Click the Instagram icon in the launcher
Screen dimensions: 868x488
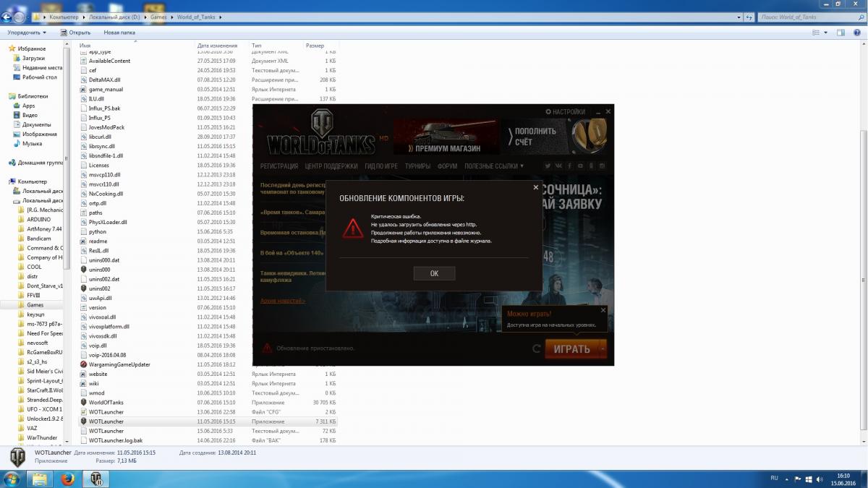click(x=602, y=166)
